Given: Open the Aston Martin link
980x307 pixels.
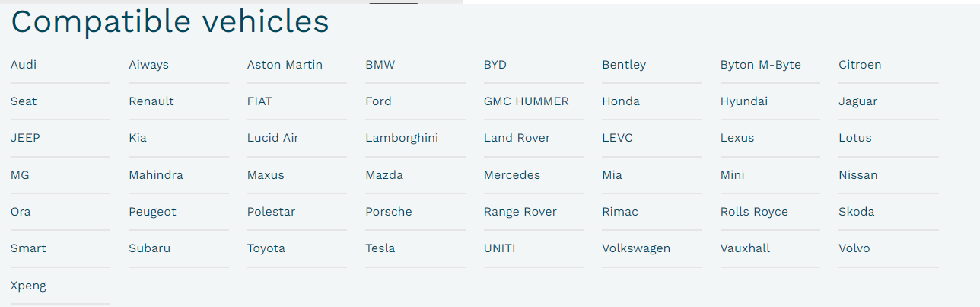Looking at the screenshot, I should click(x=285, y=65).
